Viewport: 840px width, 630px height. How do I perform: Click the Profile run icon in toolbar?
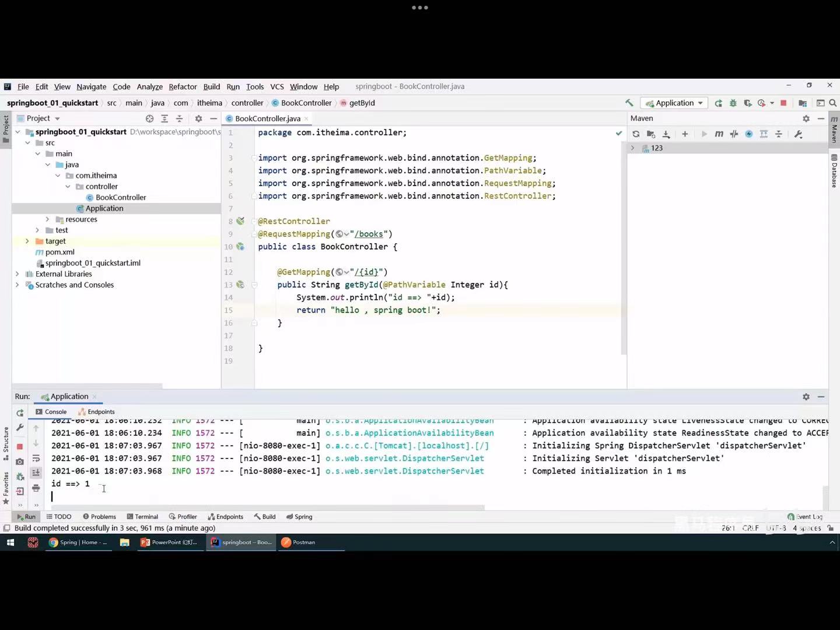point(762,103)
